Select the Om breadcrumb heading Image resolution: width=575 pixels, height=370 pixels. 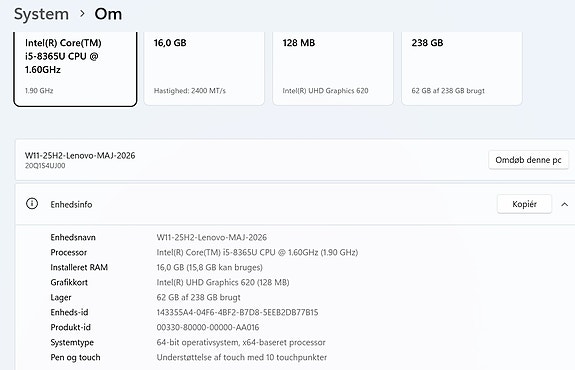(x=108, y=14)
